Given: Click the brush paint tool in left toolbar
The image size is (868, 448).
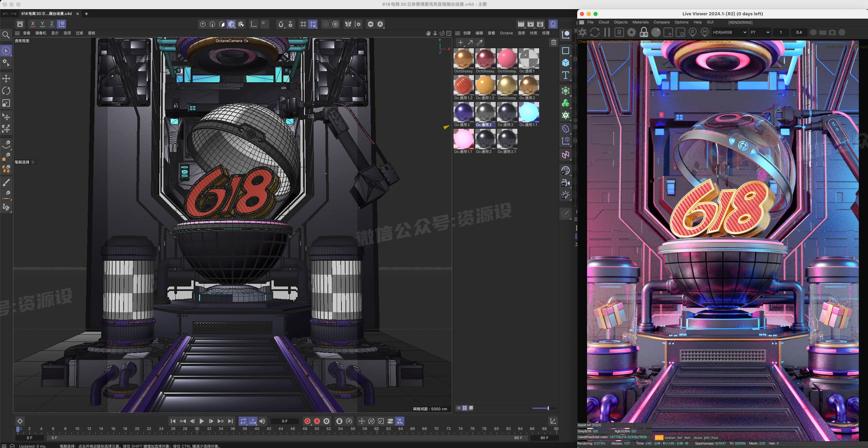Looking at the screenshot, I should coord(6,183).
